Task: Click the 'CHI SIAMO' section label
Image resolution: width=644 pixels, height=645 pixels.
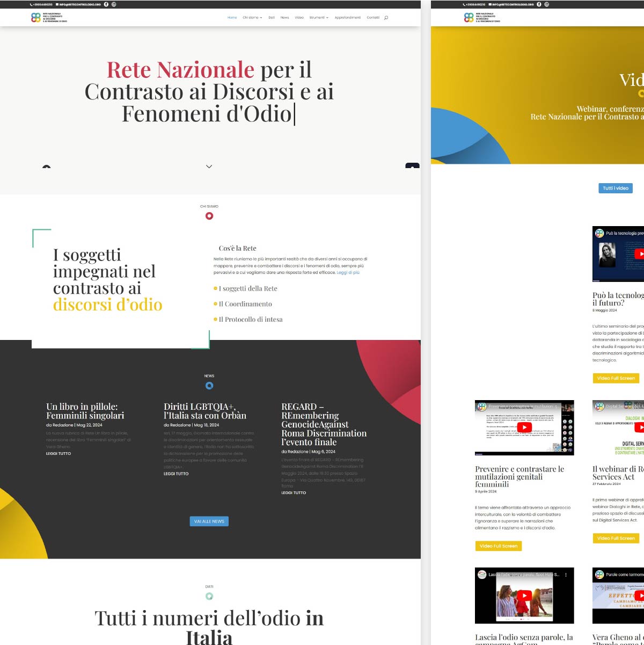Action: (x=209, y=206)
